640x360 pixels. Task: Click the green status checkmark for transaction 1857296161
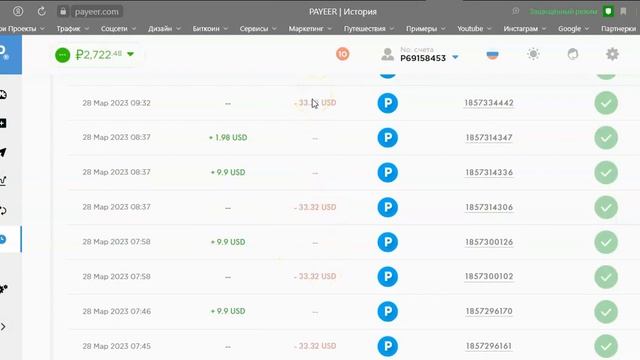[x=606, y=346]
